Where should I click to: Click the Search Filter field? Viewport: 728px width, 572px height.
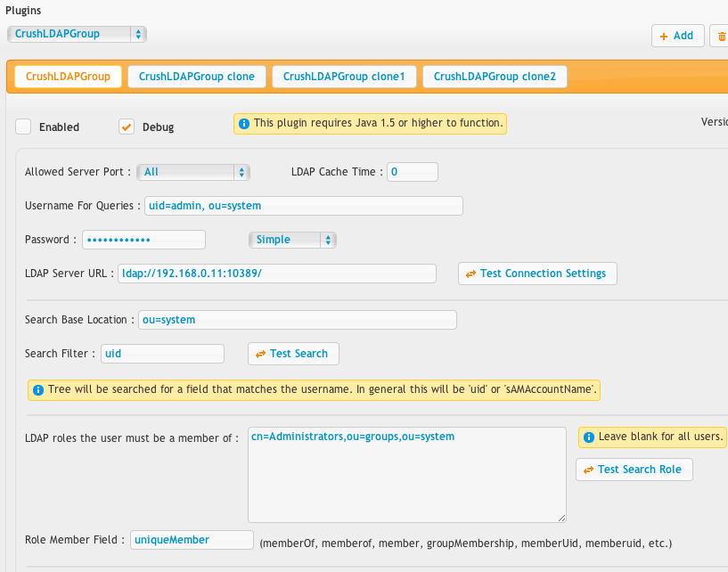coord(162,354)
